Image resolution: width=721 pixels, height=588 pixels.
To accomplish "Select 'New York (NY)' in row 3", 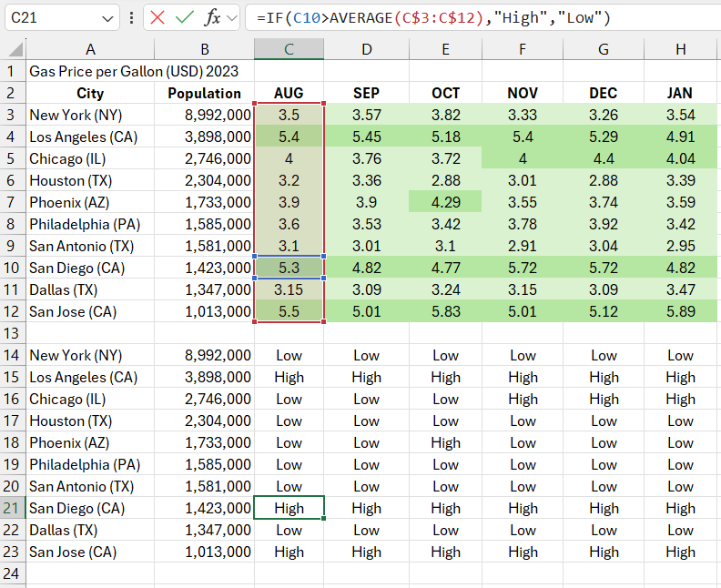I will coord(90,115).
